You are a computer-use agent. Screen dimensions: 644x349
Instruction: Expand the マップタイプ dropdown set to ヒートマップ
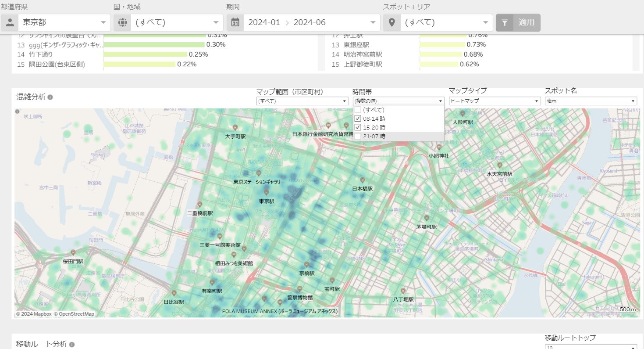pos(495,101)
